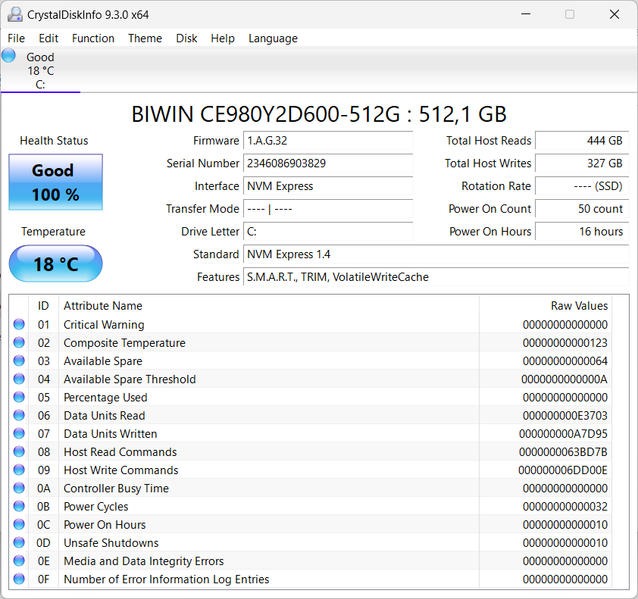This screenshot has width=638, height=599.
Task: Click the status orb beside Composite Temperature
Action: (x=19, y=343)
